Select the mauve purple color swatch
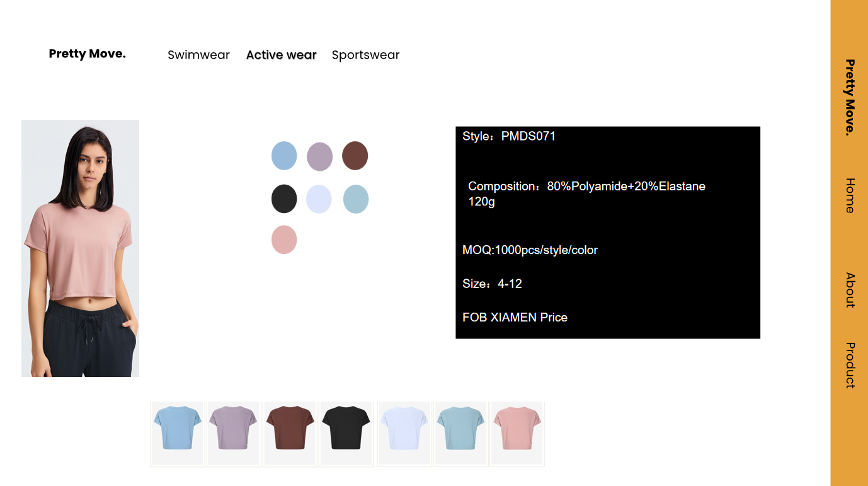868x486 pixels. point(319,156)
